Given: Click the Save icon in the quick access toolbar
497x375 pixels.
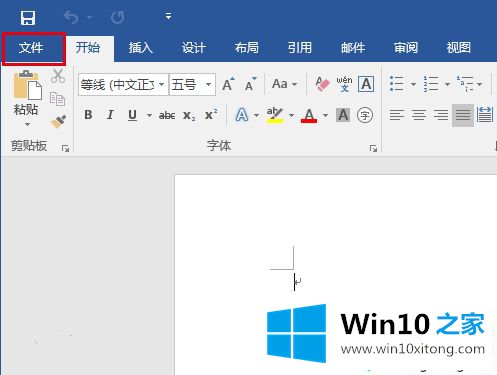Looking at the screenshot, I should [28, 18].
